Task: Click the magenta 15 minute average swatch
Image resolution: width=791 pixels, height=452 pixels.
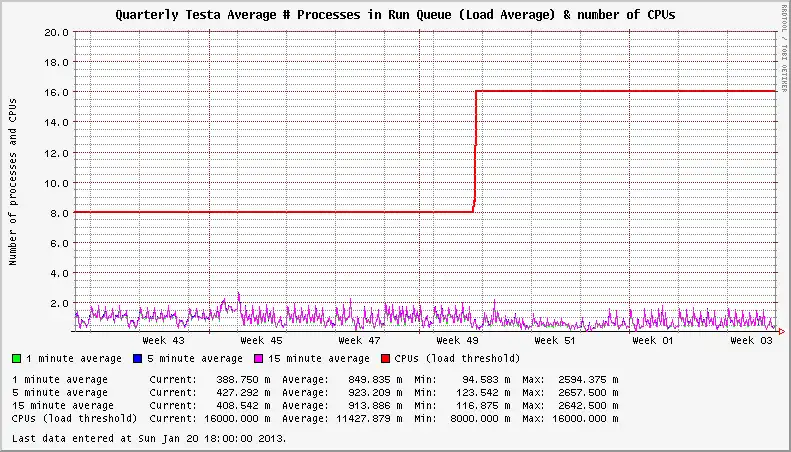Action: pos(258,359)
